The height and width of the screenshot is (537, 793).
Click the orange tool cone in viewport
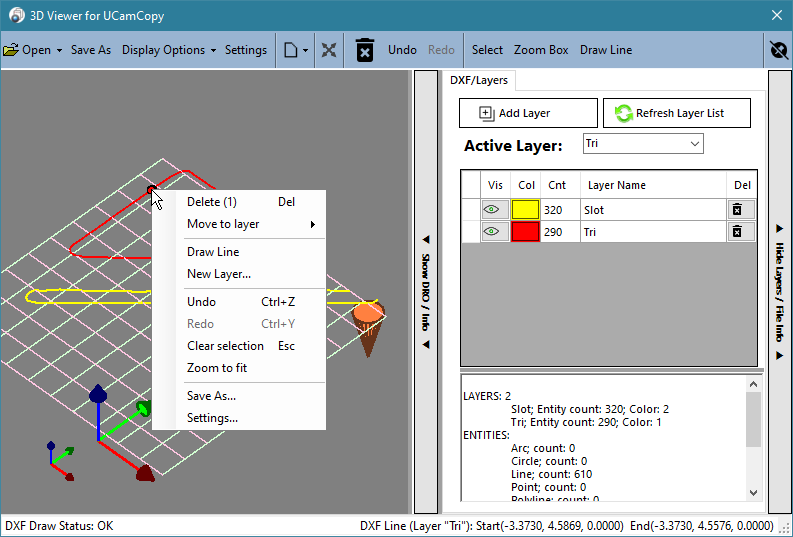click(368, 328)
